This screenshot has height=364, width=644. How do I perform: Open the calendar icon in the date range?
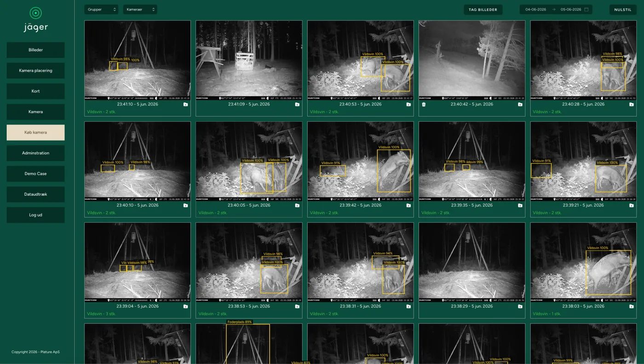tap(586, 10)
